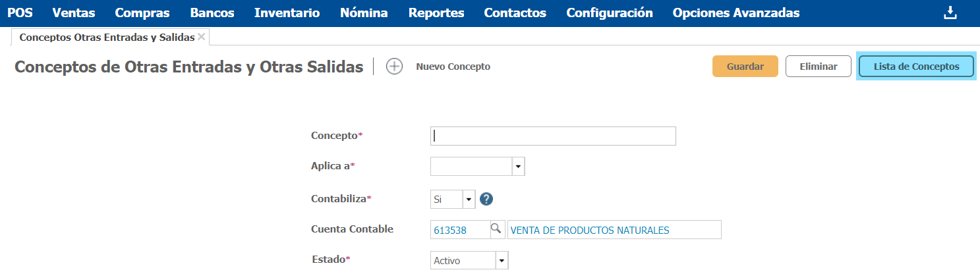Viewport: 980px width, 276px height.
Task: Close the Conceptos Otras Entradas y Salidas tab
Action: (x=202, y=37)
